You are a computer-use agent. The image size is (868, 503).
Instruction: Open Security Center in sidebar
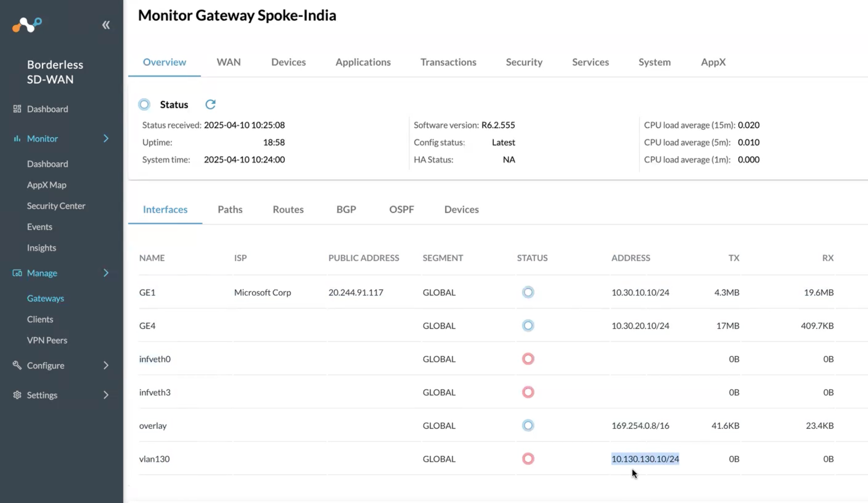56,206
